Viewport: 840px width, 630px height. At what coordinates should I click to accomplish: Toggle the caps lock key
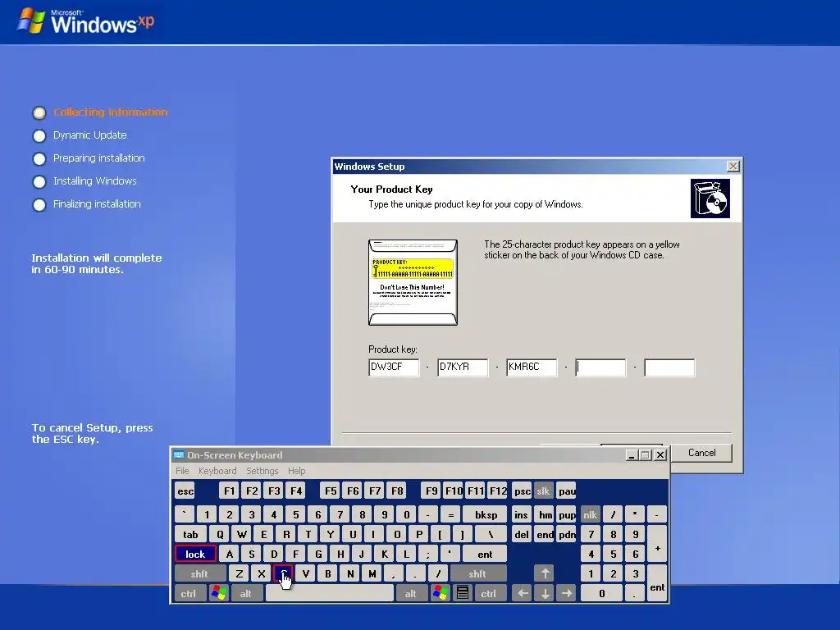coord(195,554)
